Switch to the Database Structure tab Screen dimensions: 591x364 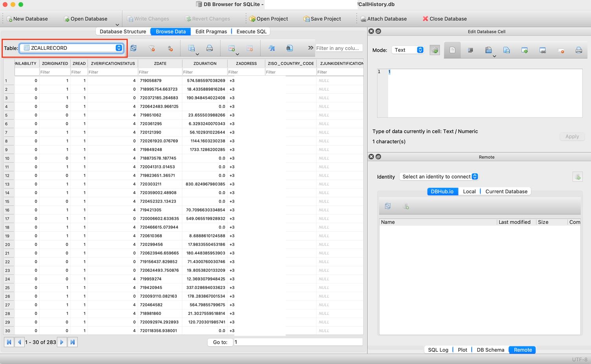[123, 31]
